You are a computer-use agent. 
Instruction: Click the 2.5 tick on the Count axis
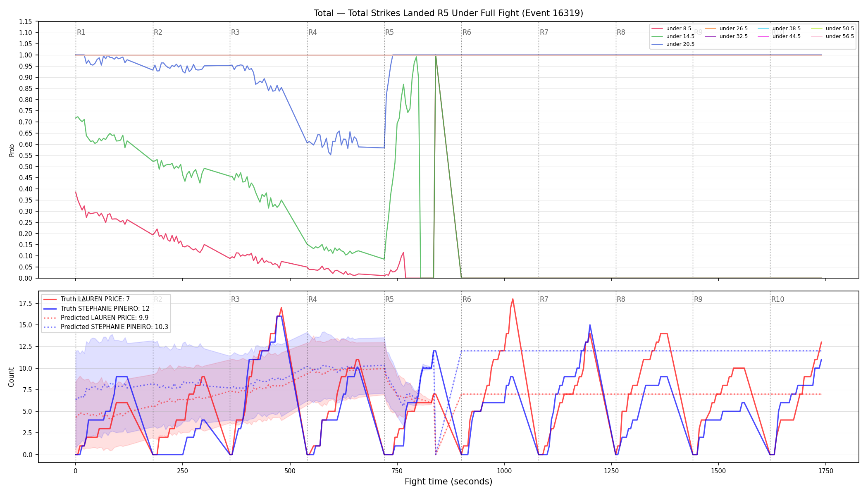[x=27, y=433]
